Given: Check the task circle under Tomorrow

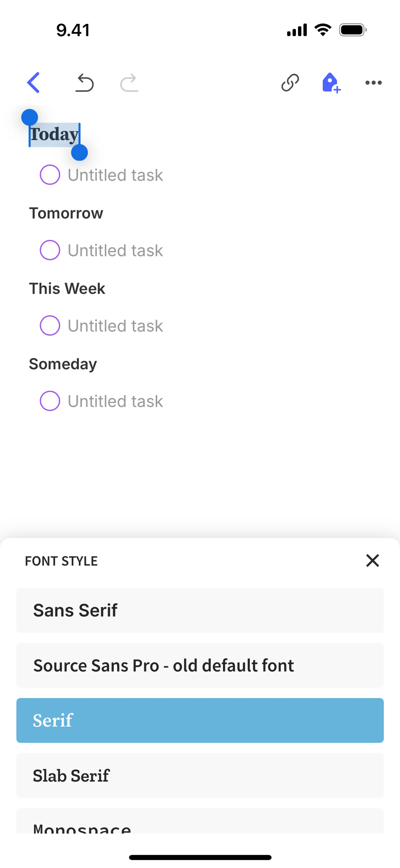Looking at the screenshot, I should (50, 250).
